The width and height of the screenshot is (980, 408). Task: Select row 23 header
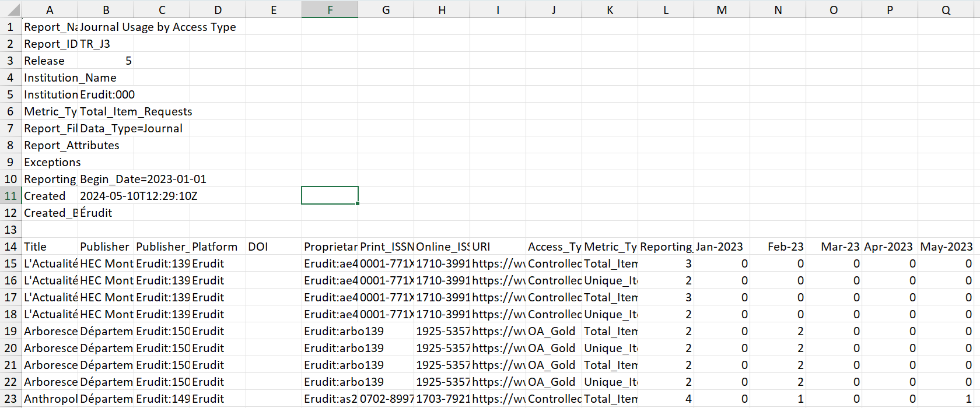11,399
